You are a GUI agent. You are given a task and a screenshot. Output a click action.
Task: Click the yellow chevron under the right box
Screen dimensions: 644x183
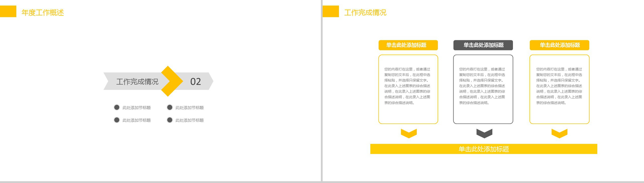pos(559,133)
